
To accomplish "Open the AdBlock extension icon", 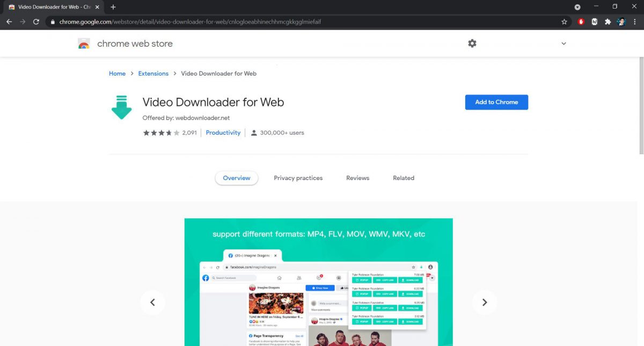I will click(x=581, y=21).
